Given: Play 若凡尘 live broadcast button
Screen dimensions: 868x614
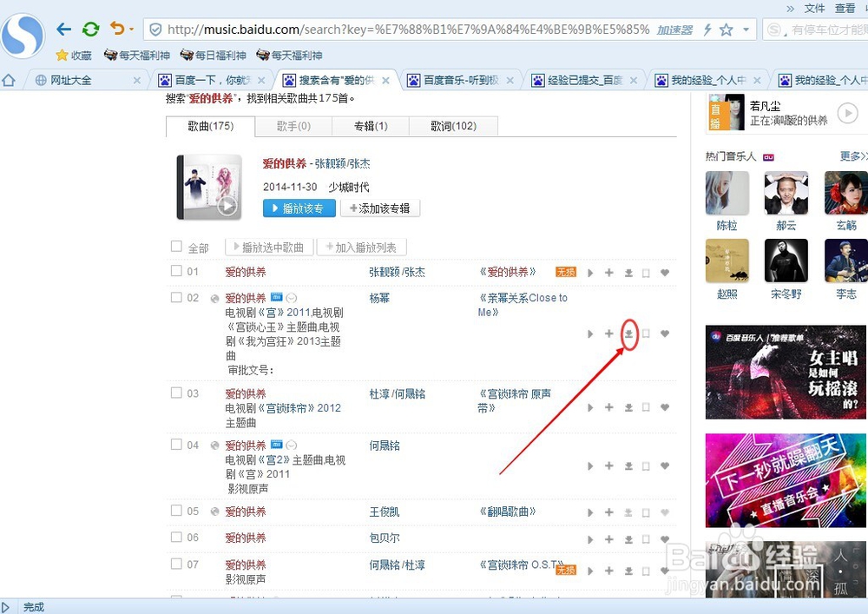Looking at the screenshot, I should (x=847, y=113).
